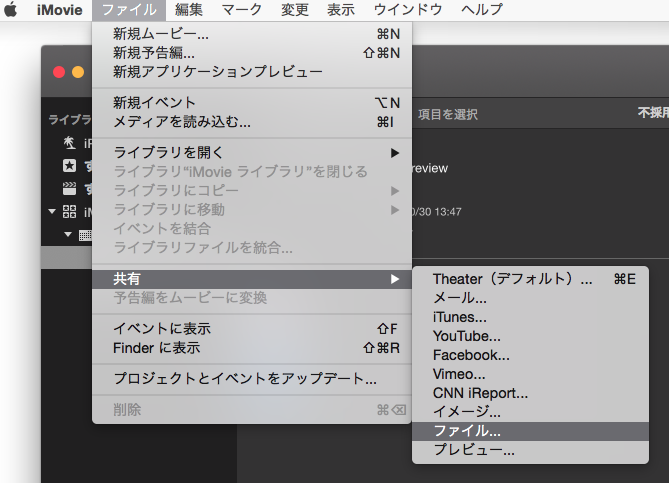Open the 表示 menu
Image resolution: width=669 pixels, height=483 pixels.
(341, 9)
